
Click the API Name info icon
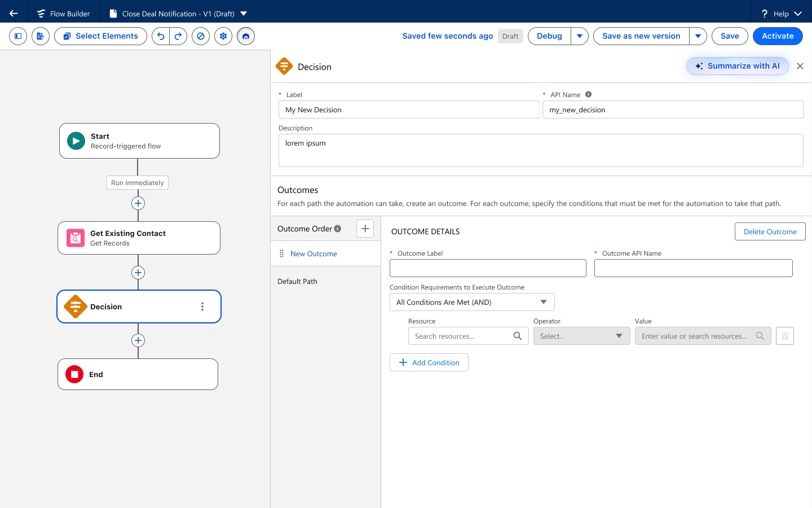click(588, 94)
